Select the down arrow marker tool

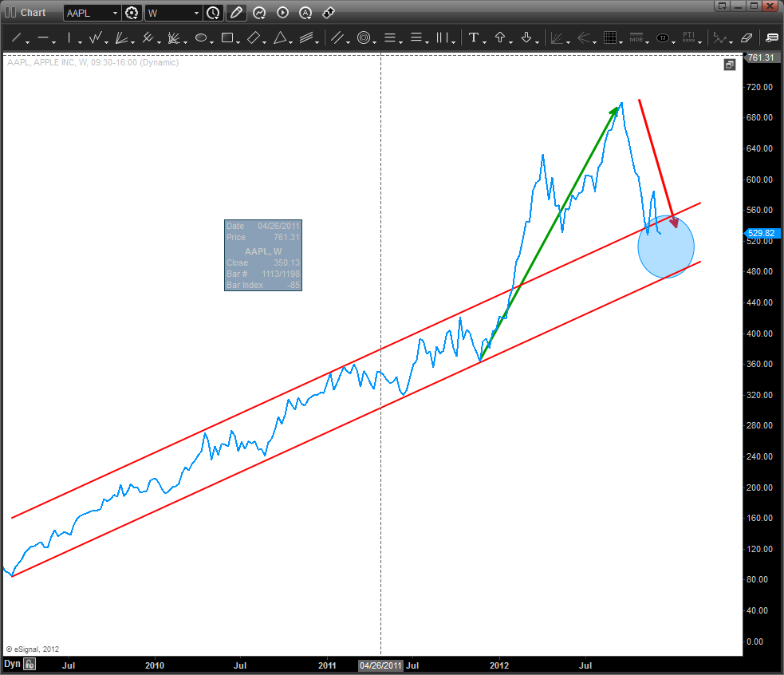click(526, 37)
